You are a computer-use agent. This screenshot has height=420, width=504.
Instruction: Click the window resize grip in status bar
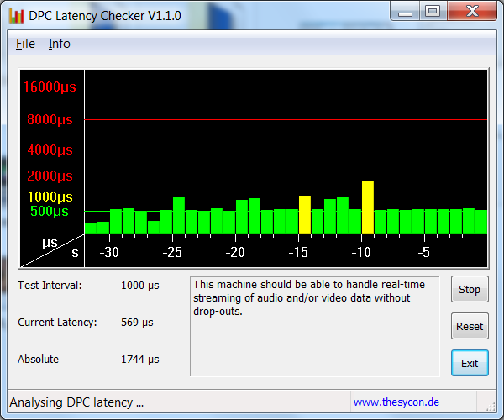(491, 407)
